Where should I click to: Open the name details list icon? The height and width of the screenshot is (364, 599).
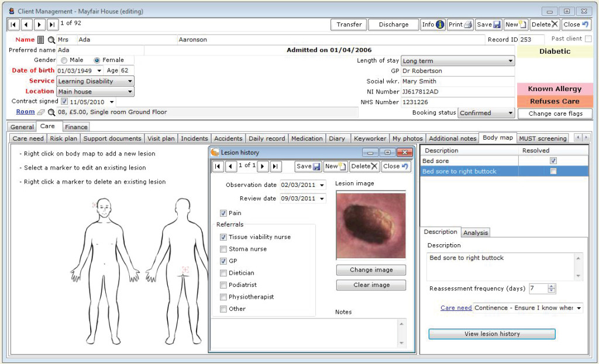40,40
